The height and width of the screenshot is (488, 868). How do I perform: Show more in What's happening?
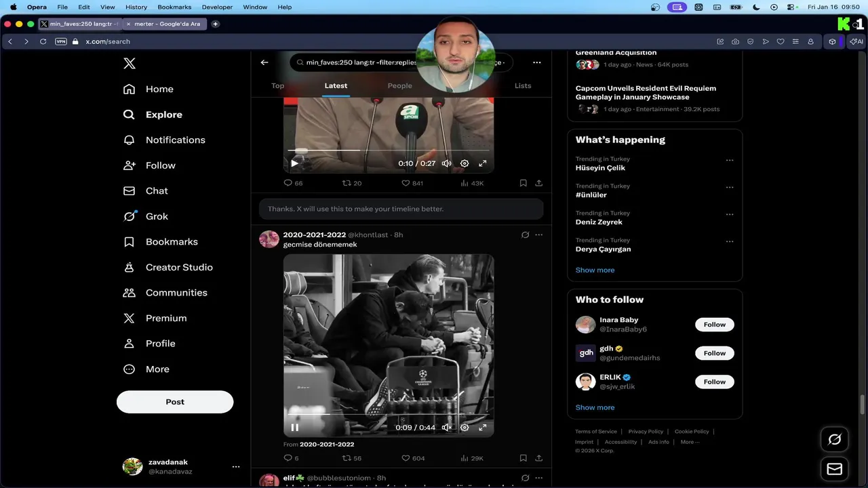click(595, 270)
